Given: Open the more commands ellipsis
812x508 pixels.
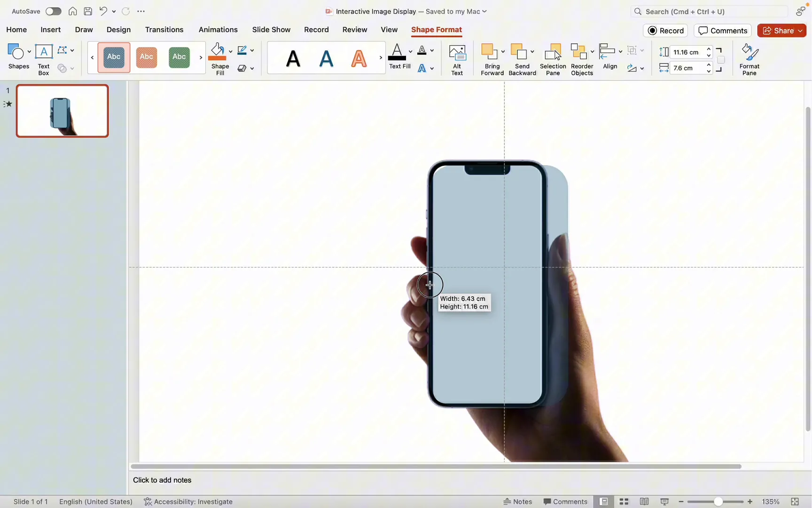Looking at the screenshot, I should pos(141,11).
